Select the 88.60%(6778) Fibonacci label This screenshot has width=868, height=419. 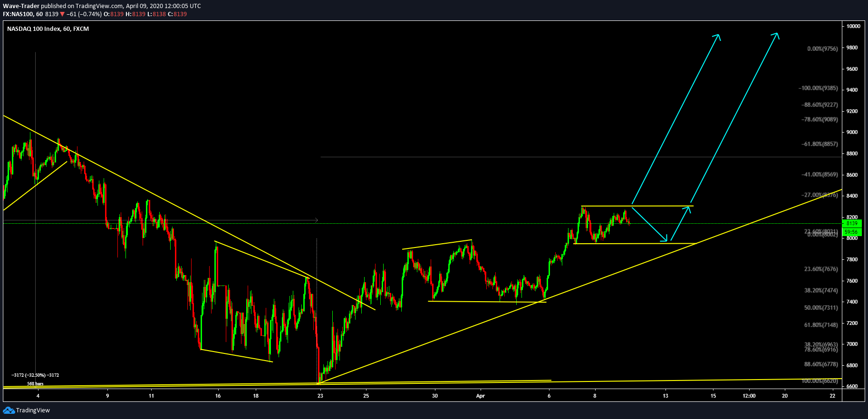[821, 364]
